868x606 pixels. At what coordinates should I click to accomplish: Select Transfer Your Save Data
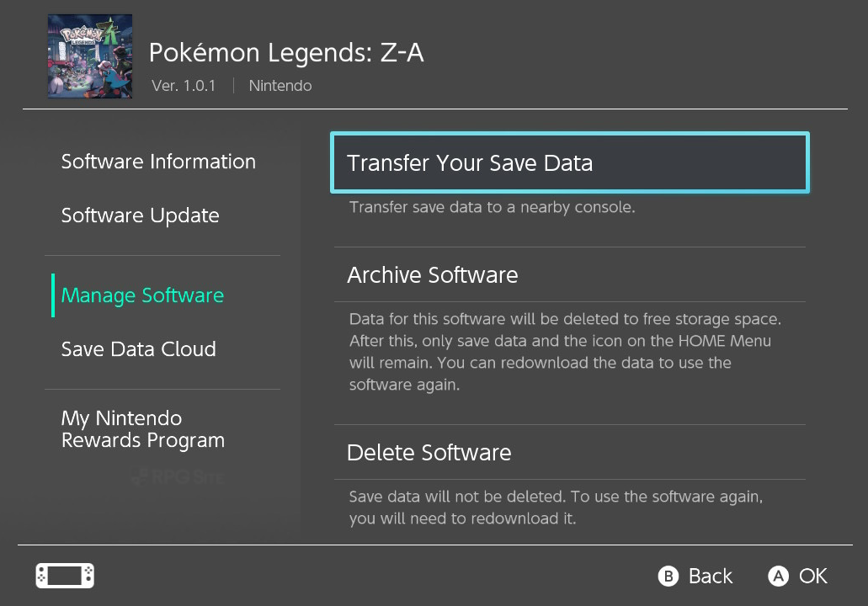pyautogui.click(x=570, y=162)
